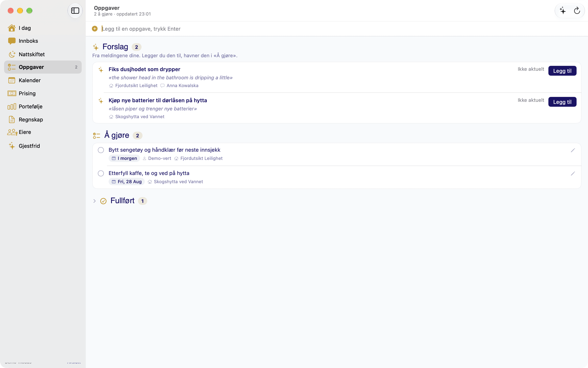The image size is (588, 368).
Task: Click Fjordutsikt Leilighet under the Bytt sengetøy task
Action: (x=202, y=158)
